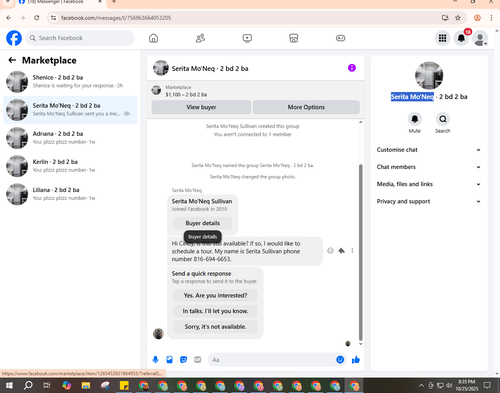The image size is (500, 393).
Task: Open the Windows notification center icon
Action: click(x=487, y=385)
